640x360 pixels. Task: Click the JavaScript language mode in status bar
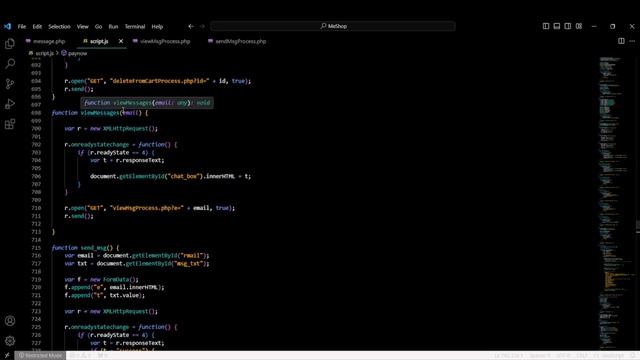point(613,356)
